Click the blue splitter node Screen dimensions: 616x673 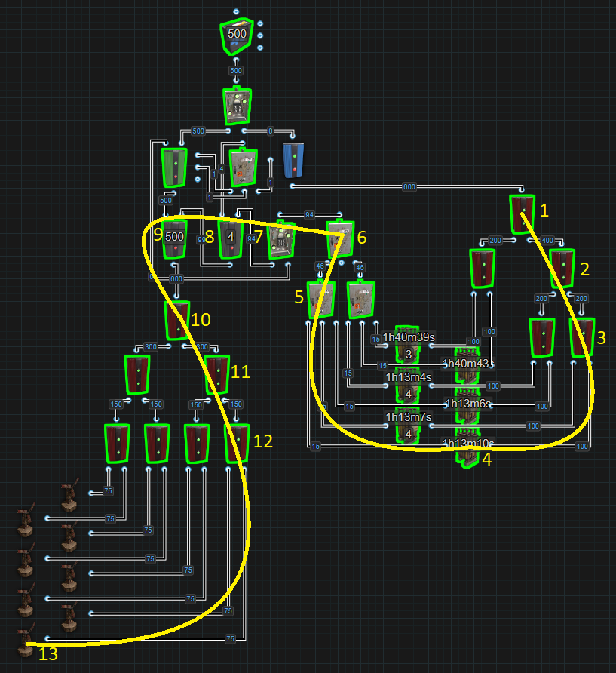pyautogui.click(x=293, y=159)
